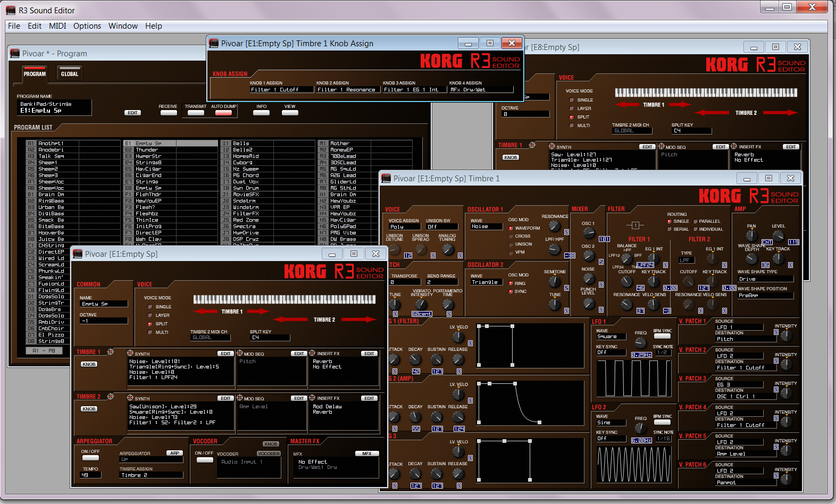Click the keyboard strip in E1:Empty Sp window

(x=285, y=299)
